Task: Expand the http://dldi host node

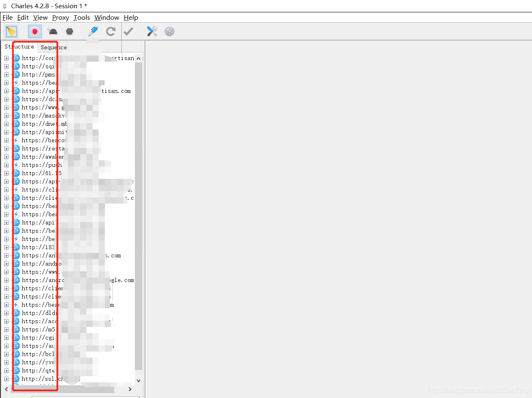Action: [x=6, y=313]
